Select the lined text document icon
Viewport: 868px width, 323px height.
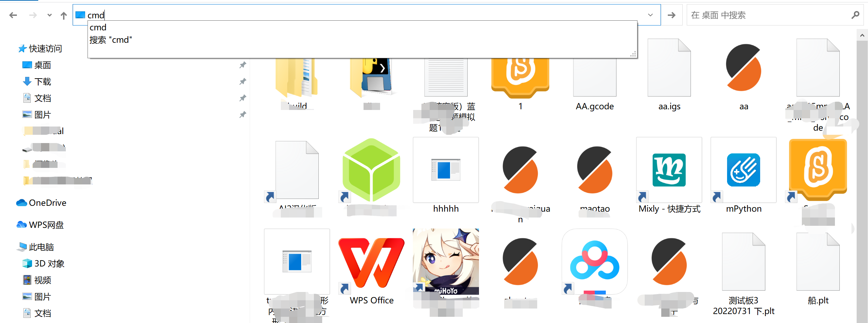[446, 78]
